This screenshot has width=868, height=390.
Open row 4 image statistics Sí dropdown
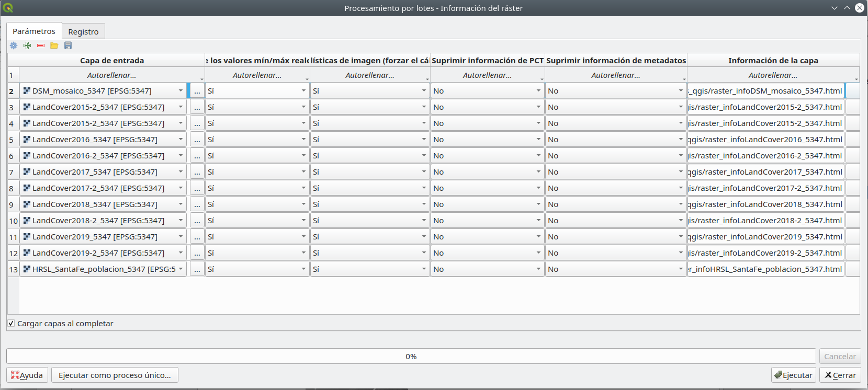click(x=370, y=123)
